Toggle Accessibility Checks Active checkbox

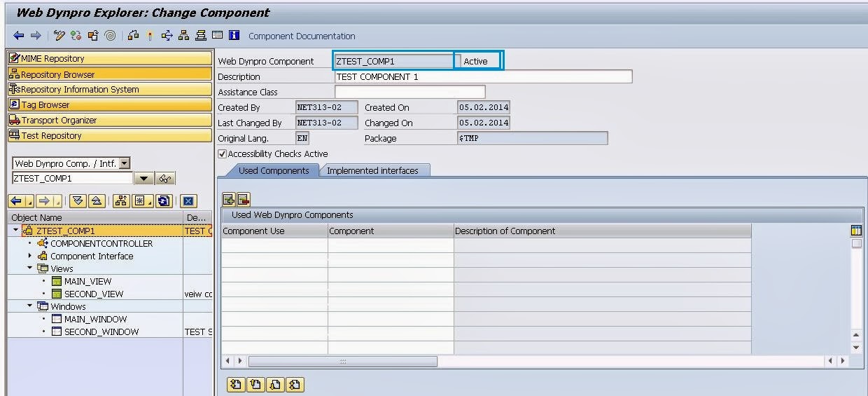coord(223,153)
